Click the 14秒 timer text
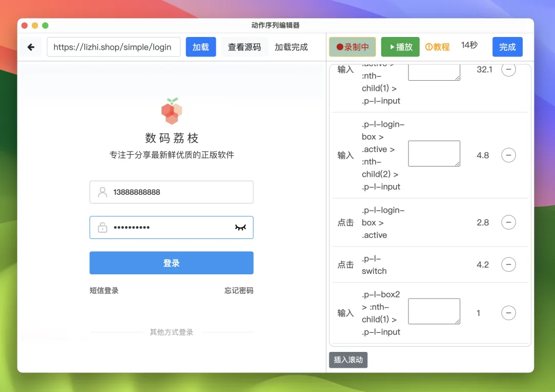Viewport: 555px width, 392px height. point(469,45)
